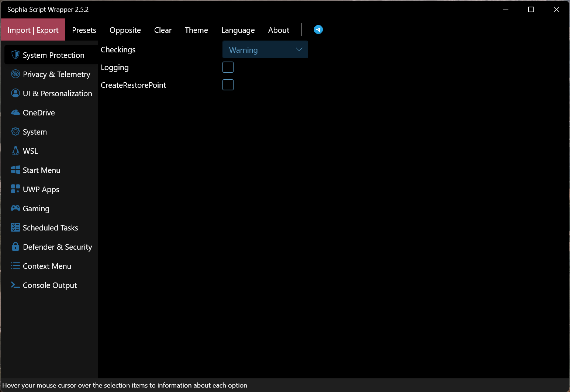Screen dimensions: 570x392
Task: Open the Import | Export menu
Action: tap(33, 30)
